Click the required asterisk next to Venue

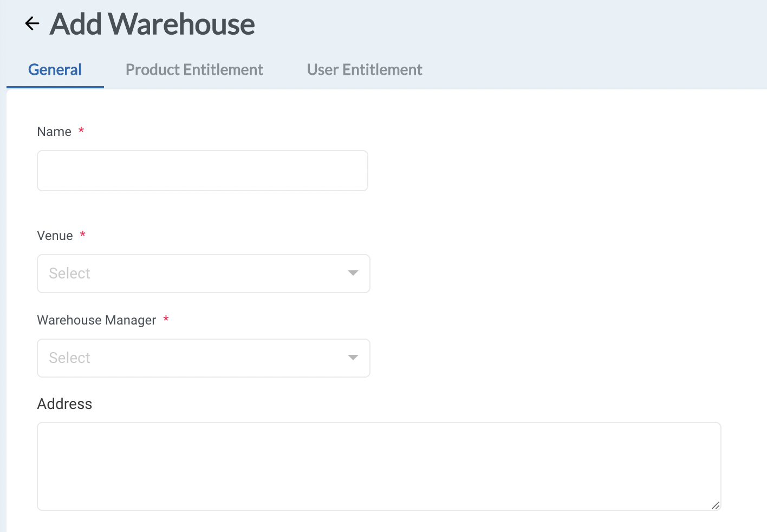click(x=82, y=234)
